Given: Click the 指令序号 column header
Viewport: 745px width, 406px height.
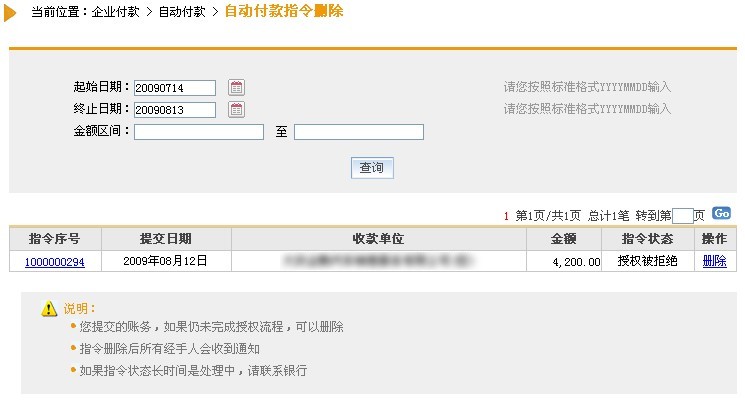Looking at the screenshot, I should coord(55,239).
